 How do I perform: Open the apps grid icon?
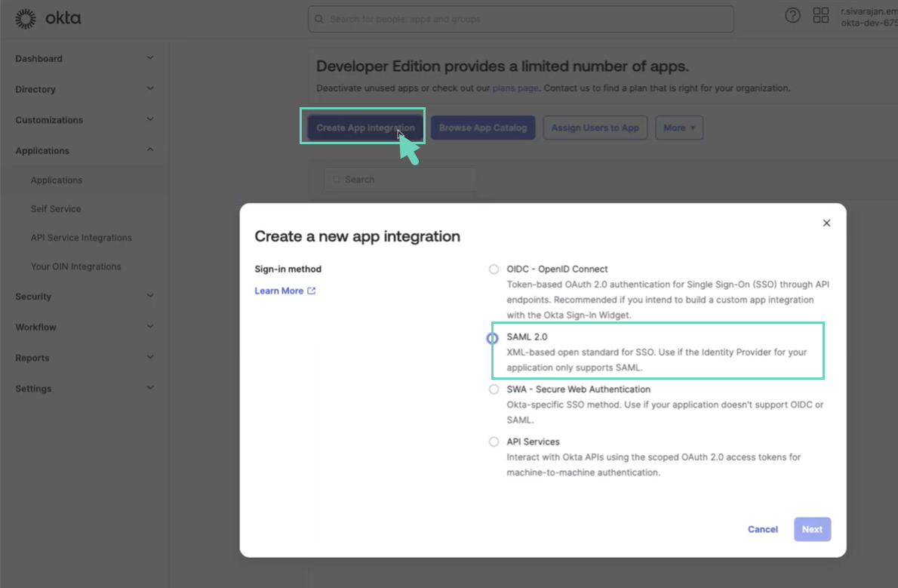[x=820, y=16]
